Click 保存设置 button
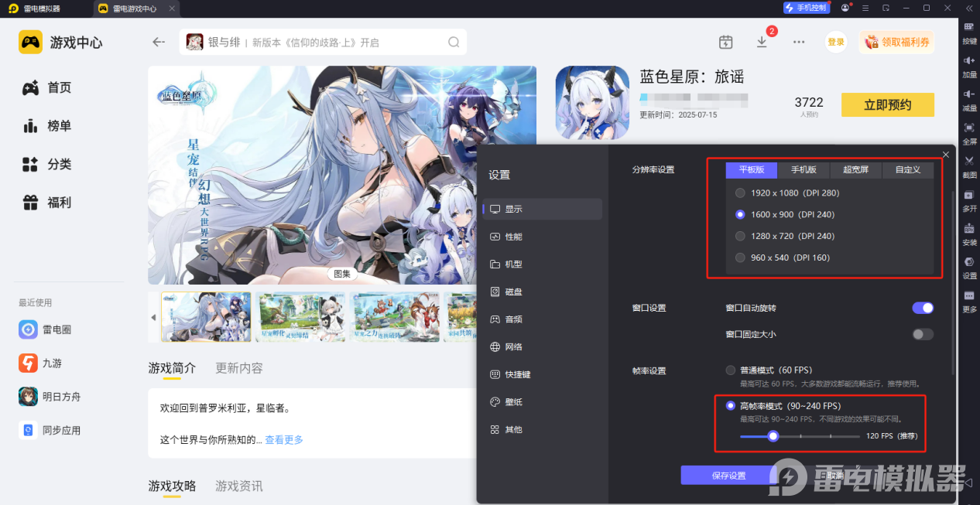 (728, 475)
